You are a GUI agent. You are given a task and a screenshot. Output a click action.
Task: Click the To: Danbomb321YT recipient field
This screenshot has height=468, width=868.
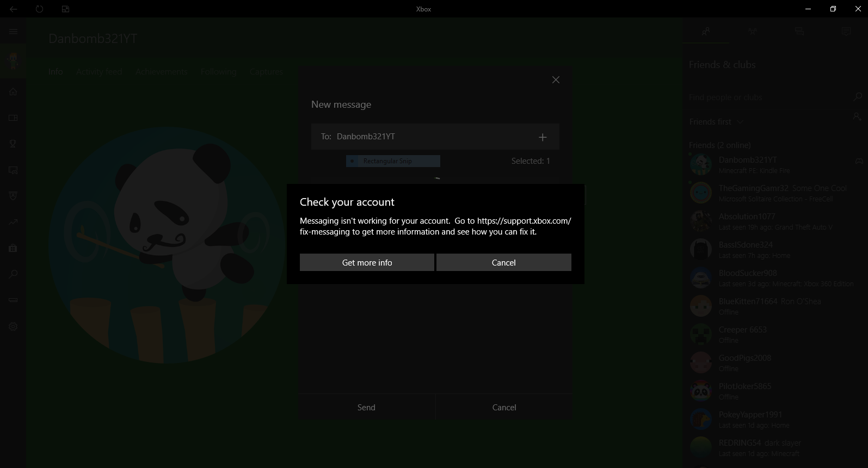coord(435,137)
